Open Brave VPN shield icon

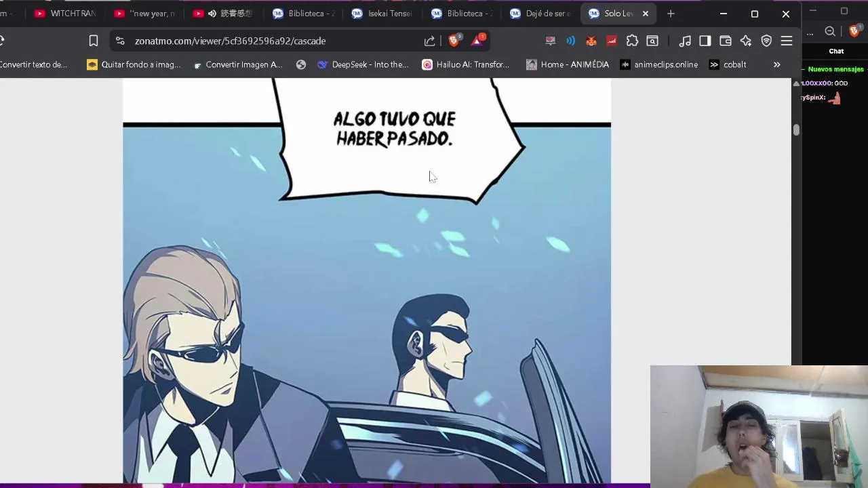point(766,41)
